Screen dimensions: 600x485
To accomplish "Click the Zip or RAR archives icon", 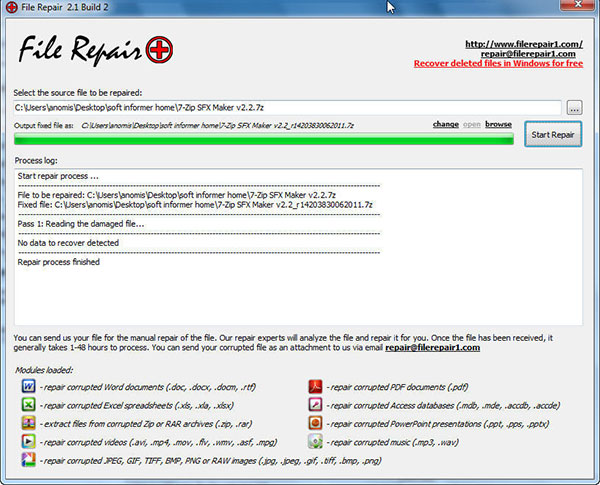I will coord(28,423).
